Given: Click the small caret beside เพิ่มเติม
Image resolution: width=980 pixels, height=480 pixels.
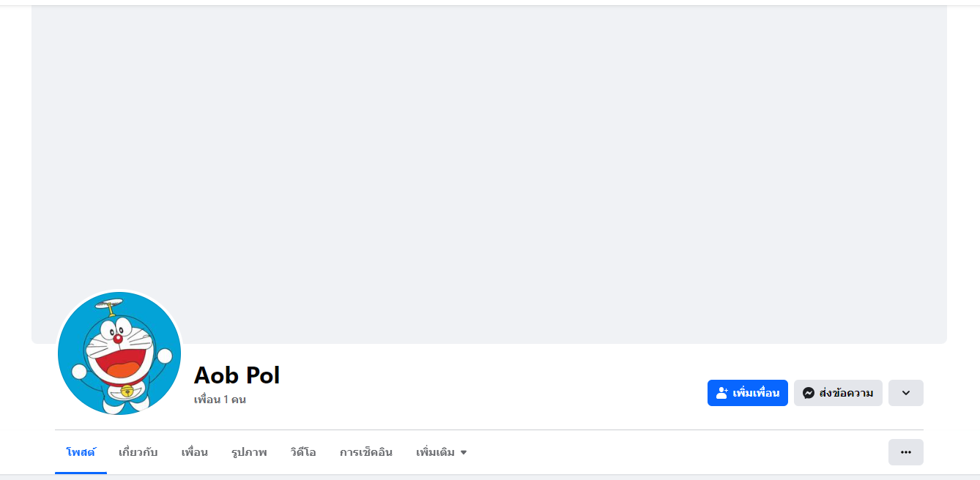Looking at the screenshot, I should [x=464, y=453].
